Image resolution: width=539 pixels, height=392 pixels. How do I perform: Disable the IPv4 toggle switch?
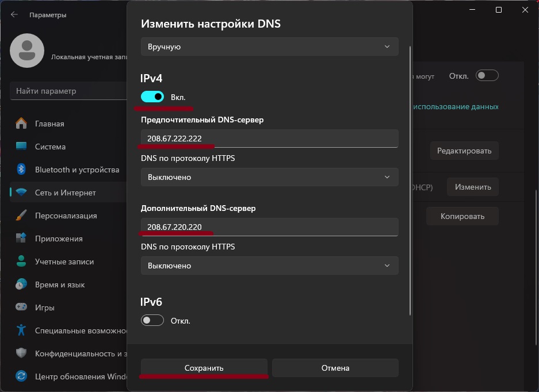pyautogui.click(x=152, y=97)
